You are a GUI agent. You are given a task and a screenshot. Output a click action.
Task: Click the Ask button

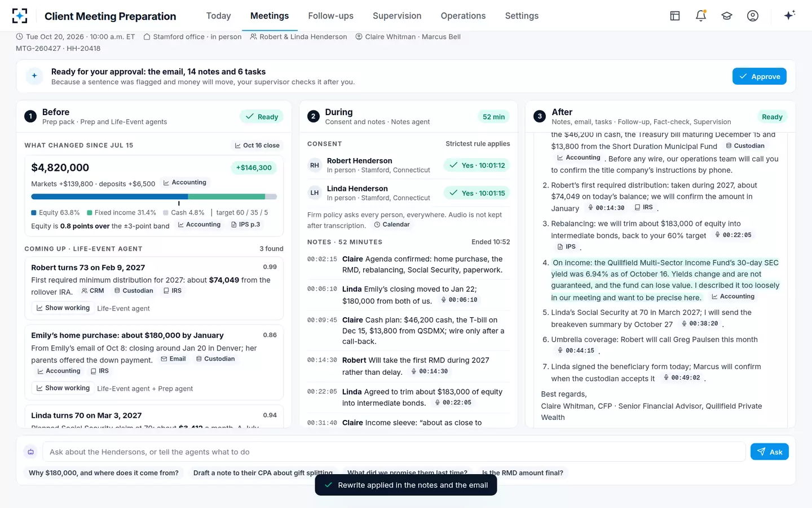tap(770, 452)
